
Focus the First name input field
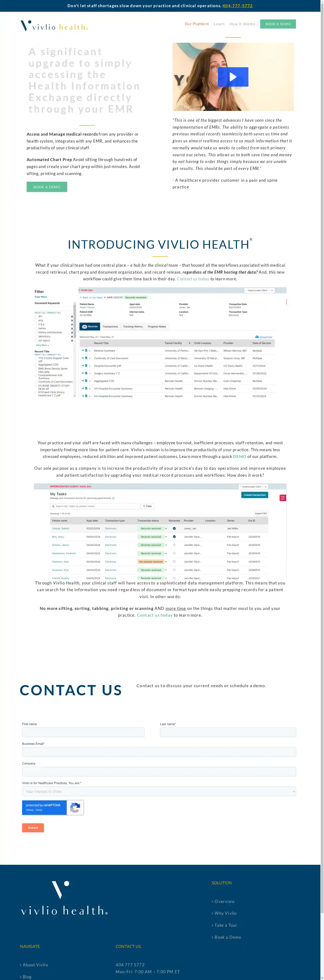[x=83, y=732]
